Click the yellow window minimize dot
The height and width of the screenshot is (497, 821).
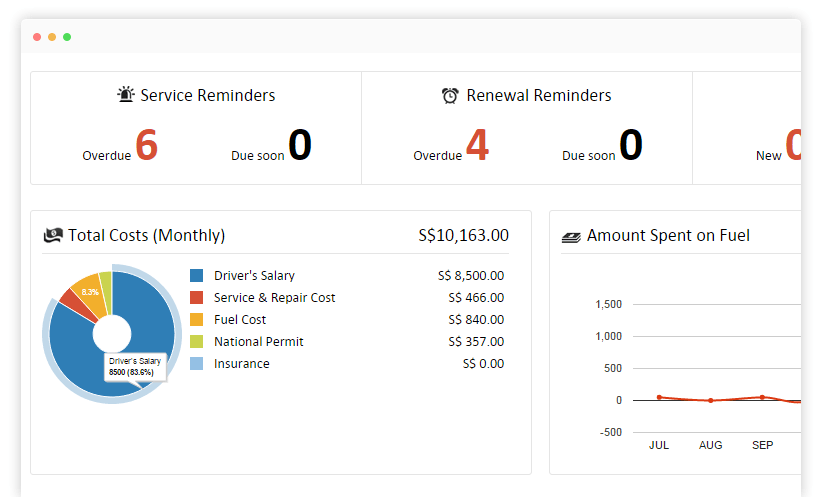(52, 37)
